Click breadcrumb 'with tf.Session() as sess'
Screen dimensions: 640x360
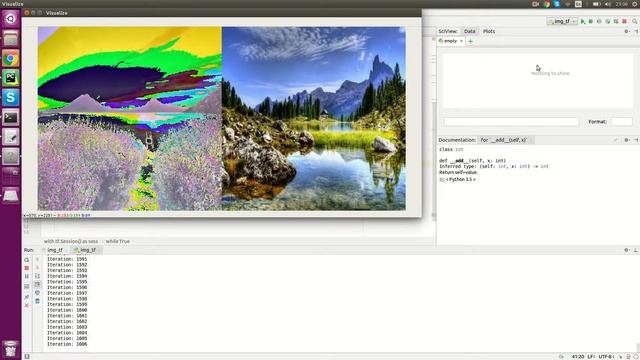point(71,241)
